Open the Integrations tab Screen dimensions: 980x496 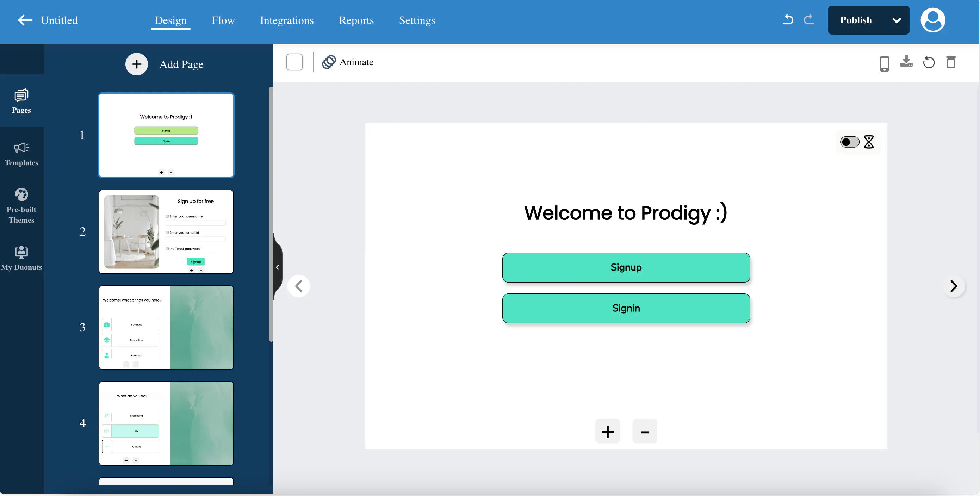[287, 20]
